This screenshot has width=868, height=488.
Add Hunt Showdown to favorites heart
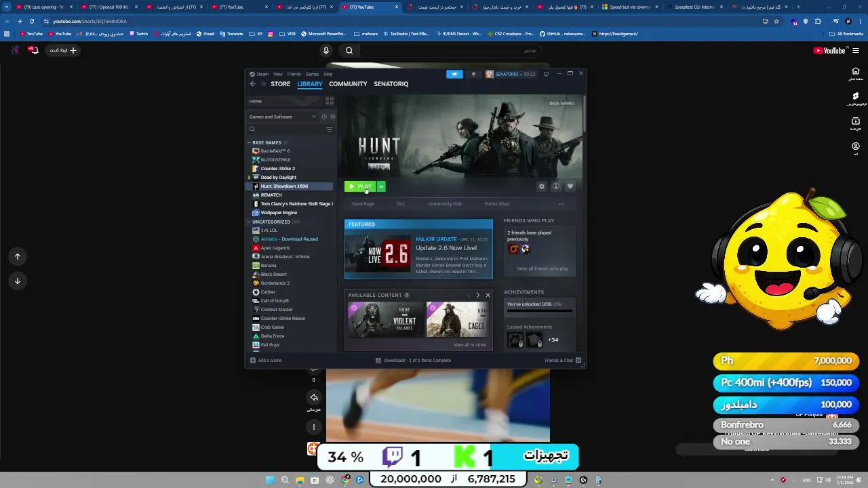click(x=570, y=186)
